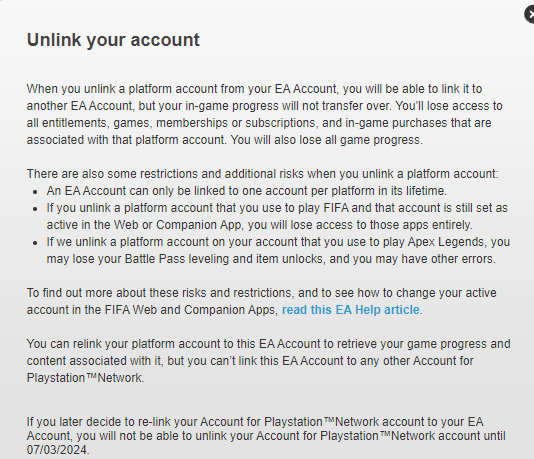
Task: Click the bullet dot before 'If you unlink'
Action: [35, 209]
